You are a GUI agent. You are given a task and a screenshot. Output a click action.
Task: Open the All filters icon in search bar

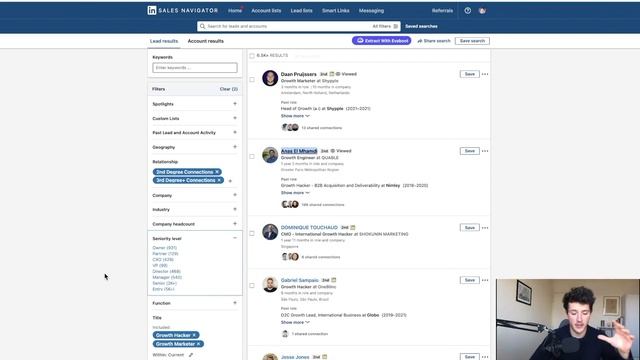point(396,26)
